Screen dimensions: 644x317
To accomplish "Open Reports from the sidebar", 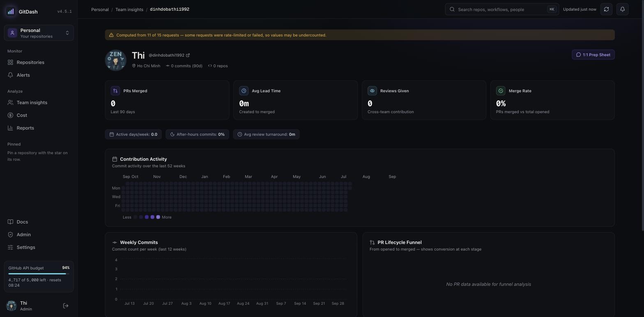I will [39, 128].
